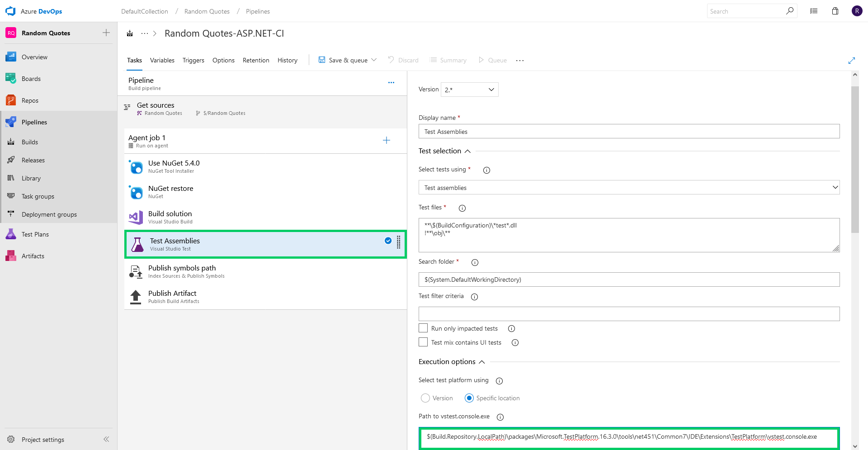The height and width of the screenshot is (450, 868).
Task: Click the build pipeline icon in breadcrumb
Action: point(130,33)
